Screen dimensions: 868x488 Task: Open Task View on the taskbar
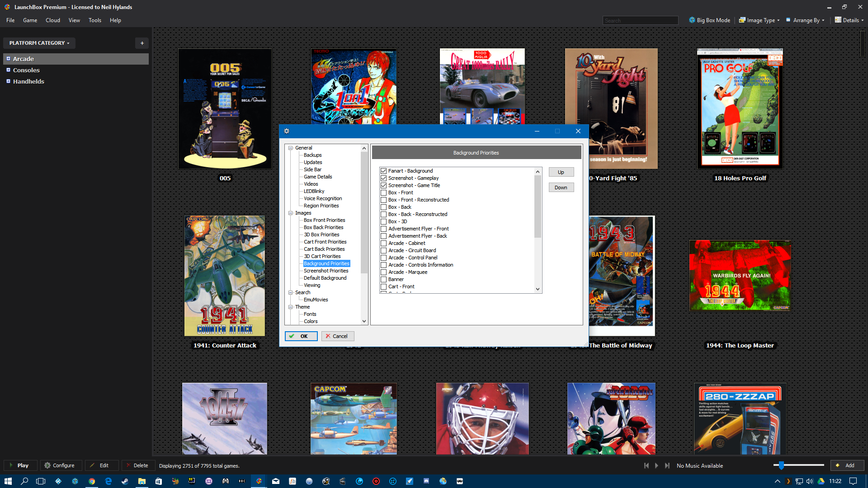click(x=41, y=481)
